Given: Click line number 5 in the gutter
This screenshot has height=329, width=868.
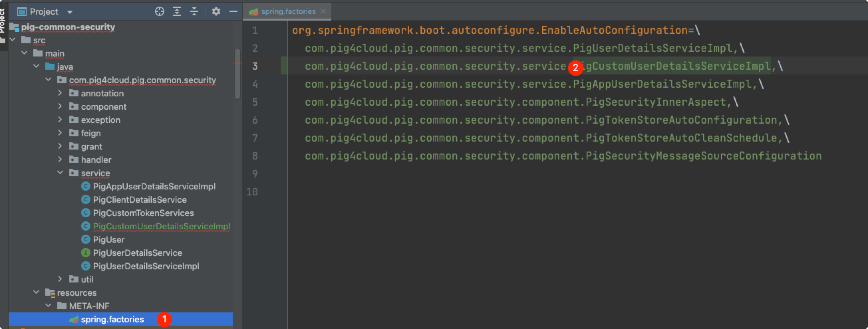Looking at the screenshot, I should click(x=255, y=102).
